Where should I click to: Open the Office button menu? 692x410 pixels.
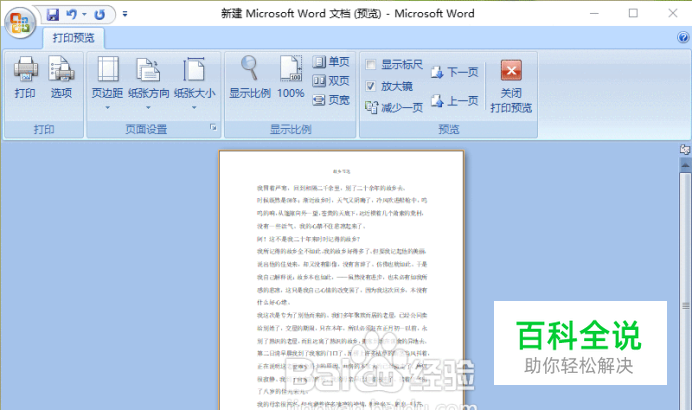[x=20, y=22]
